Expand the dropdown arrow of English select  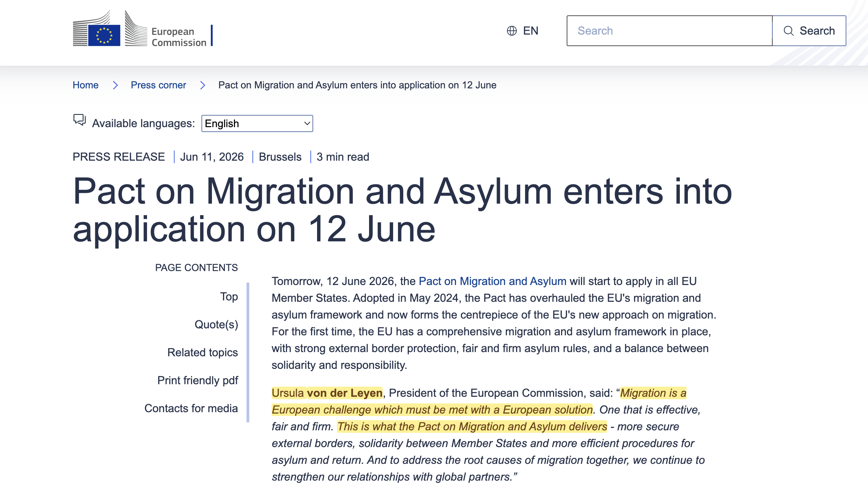[x=307, y=123]
